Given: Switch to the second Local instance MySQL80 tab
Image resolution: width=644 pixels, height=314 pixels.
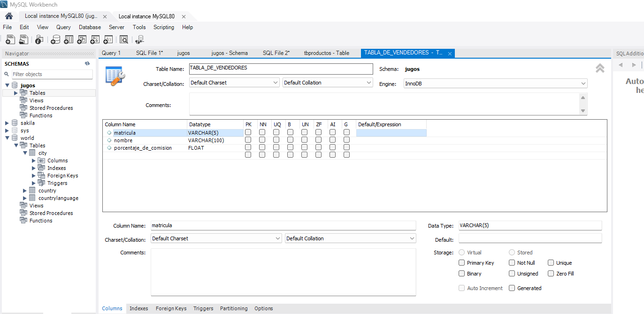Looking at the screenshot, I should click(146, 16).
